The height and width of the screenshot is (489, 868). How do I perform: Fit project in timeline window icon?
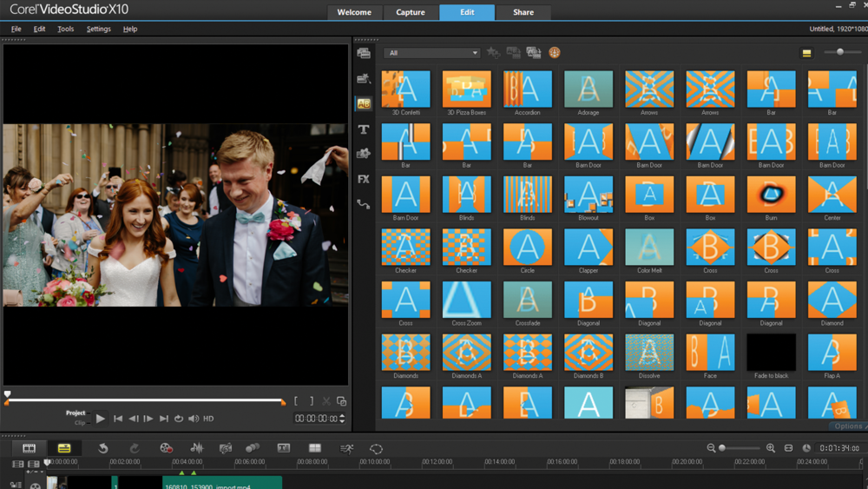[788, 448]
